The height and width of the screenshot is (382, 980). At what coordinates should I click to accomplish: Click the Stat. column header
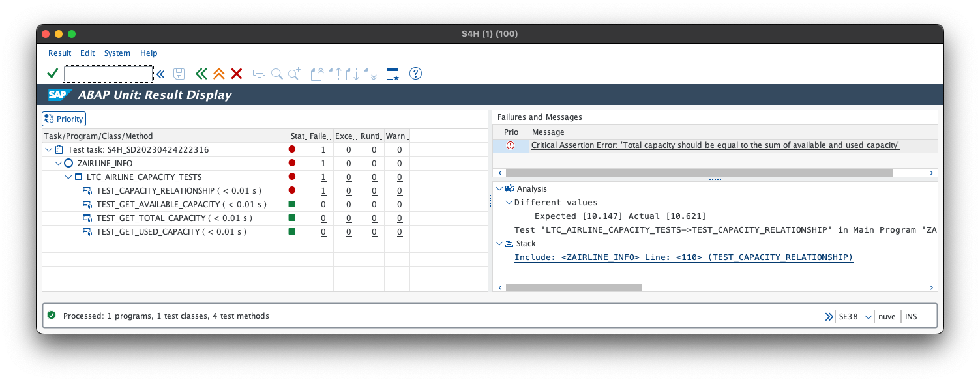(x=297, y=136)
